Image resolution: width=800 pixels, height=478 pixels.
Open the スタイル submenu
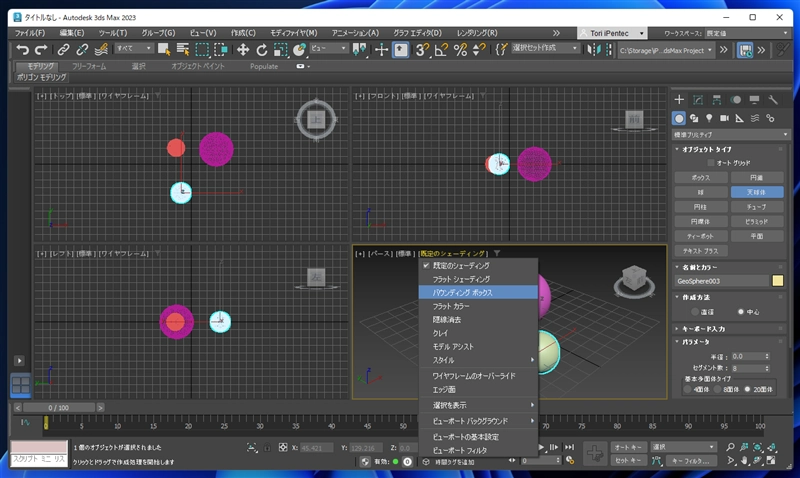coord(478,360)
